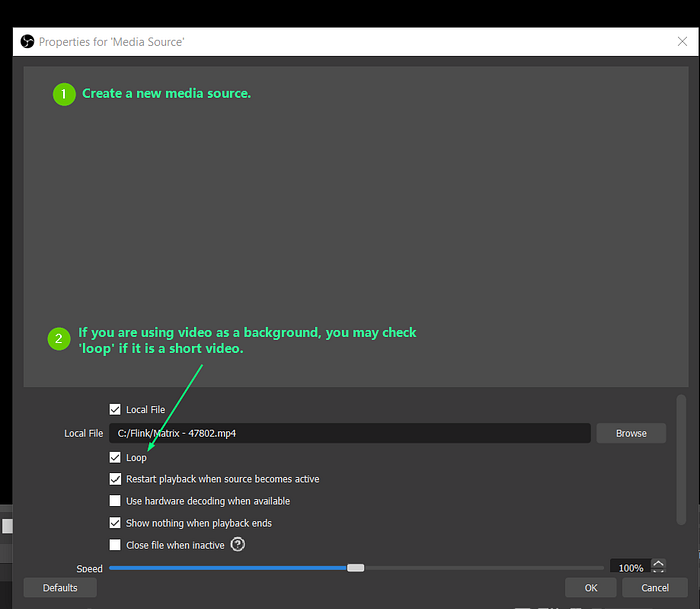Viewport: 700px width, 609px height.
Task: Enable Use hardware decoding when available
Action: point(115,501)
